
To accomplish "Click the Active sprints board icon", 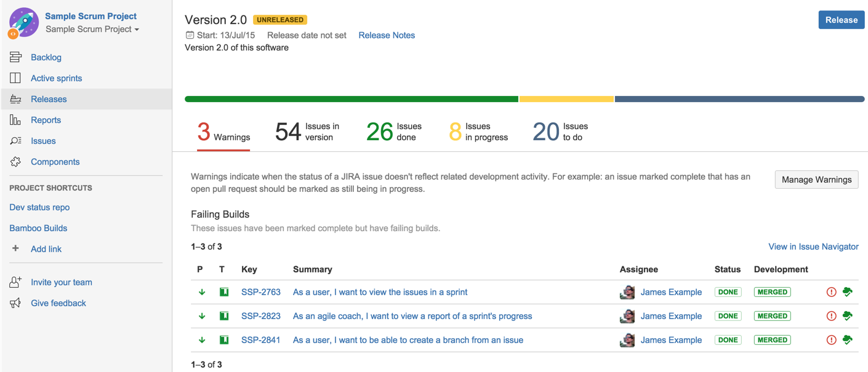I will [15, 78].
